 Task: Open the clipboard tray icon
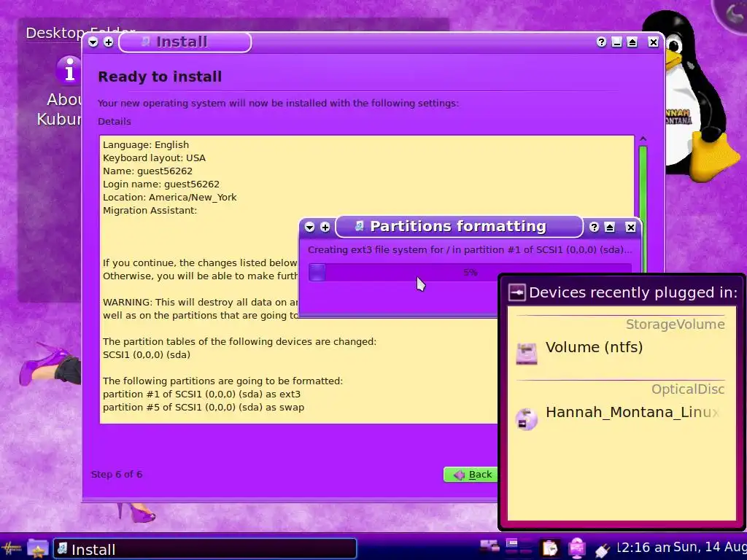coord(550,548)
